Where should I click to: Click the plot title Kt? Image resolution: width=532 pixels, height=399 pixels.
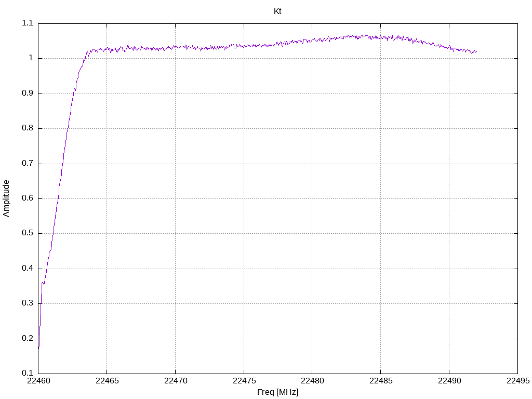(x=277, y=11)
